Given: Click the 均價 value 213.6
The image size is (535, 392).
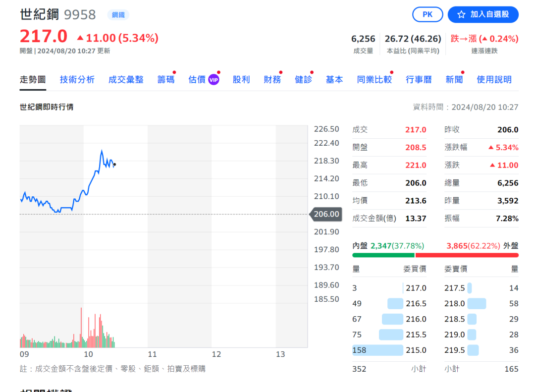Looking at the screenshot, I should click(416, 201).
